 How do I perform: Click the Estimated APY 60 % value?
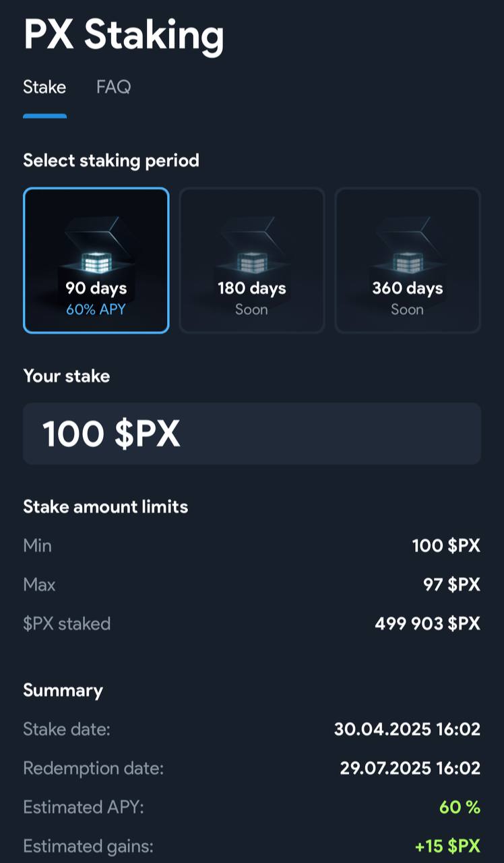pyautogui.click(x=460, y=807)
